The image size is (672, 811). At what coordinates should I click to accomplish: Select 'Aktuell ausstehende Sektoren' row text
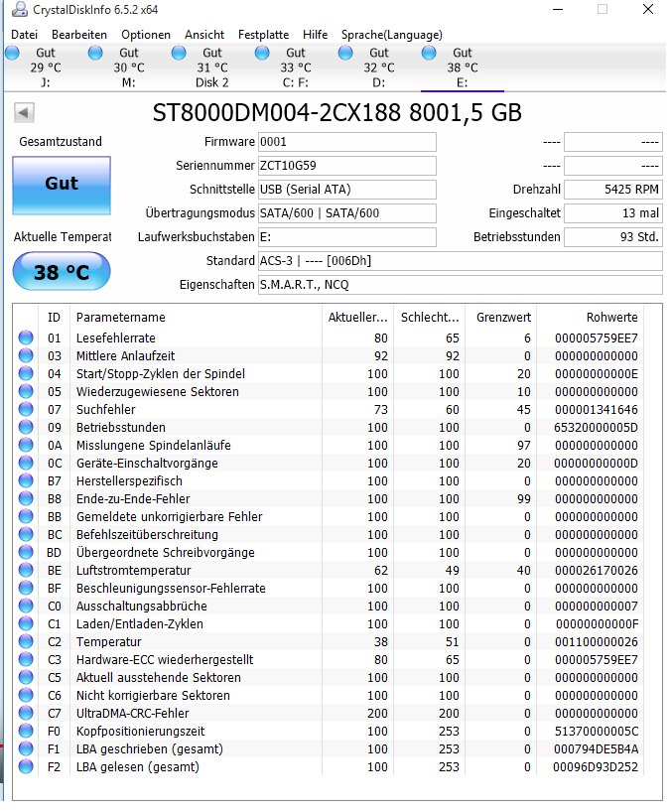click(158, 678)
